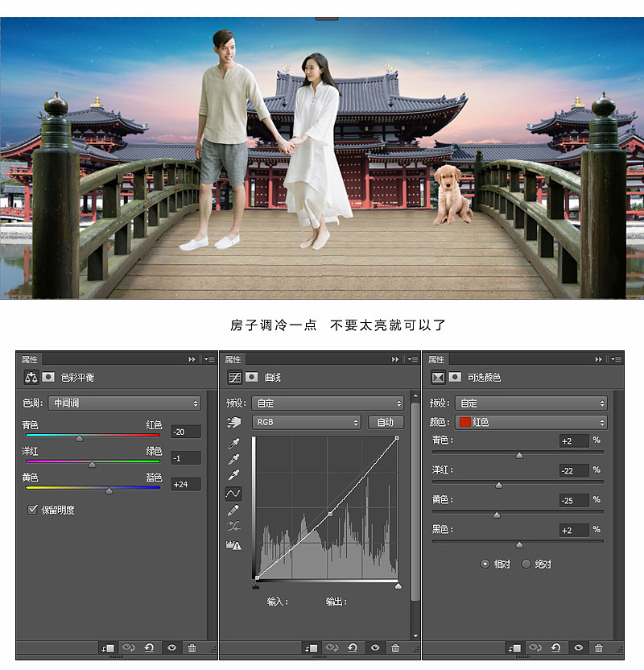Toggle layer visibility eye in Color Balance panel
Screen dimensions: 644x670
click(x=171, y=647)
